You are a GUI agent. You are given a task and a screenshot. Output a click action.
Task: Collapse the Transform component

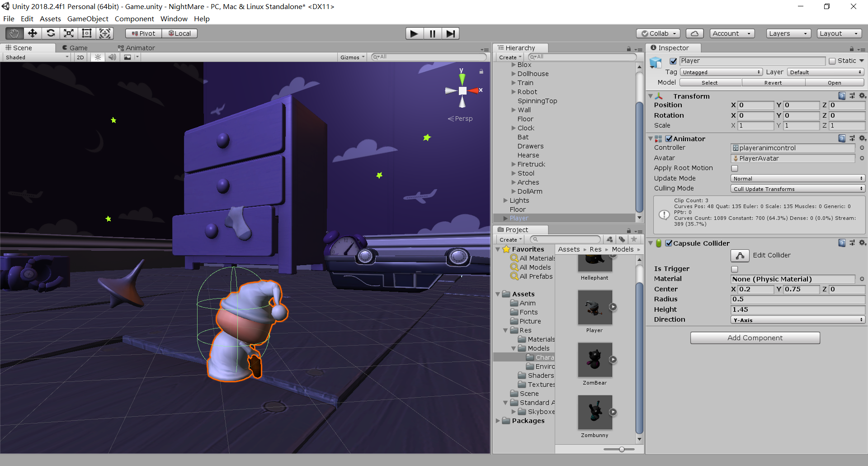pyautogui.click(x=651, y=96)
